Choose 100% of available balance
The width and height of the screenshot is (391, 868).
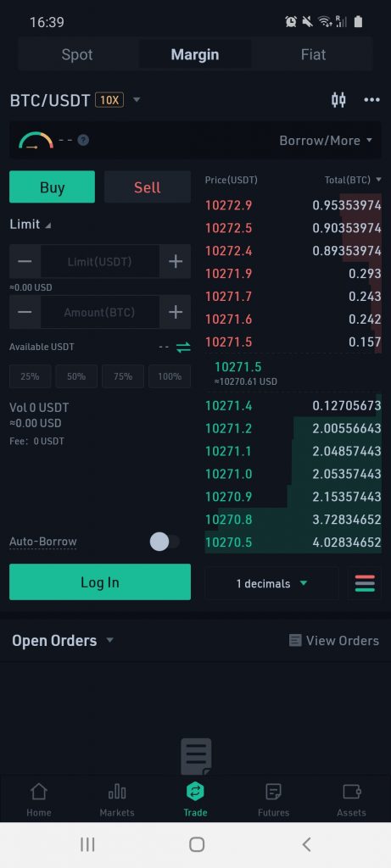coord(170,376)
